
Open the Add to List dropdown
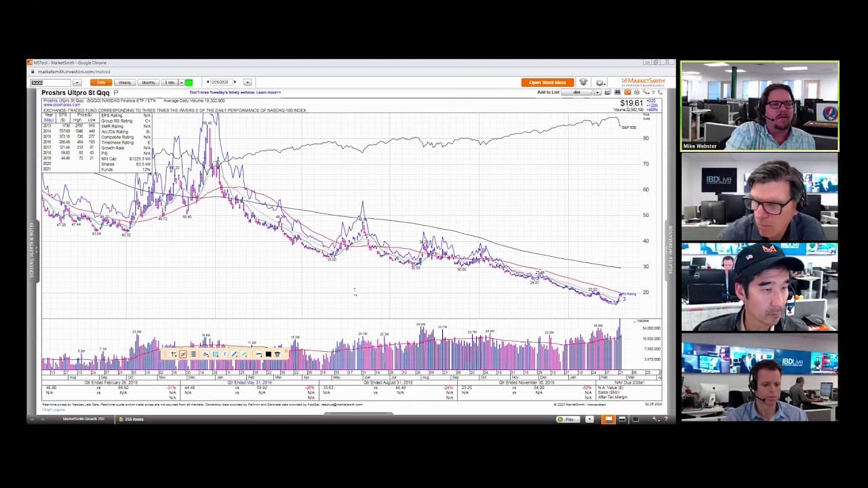click(x=597, y=92)
